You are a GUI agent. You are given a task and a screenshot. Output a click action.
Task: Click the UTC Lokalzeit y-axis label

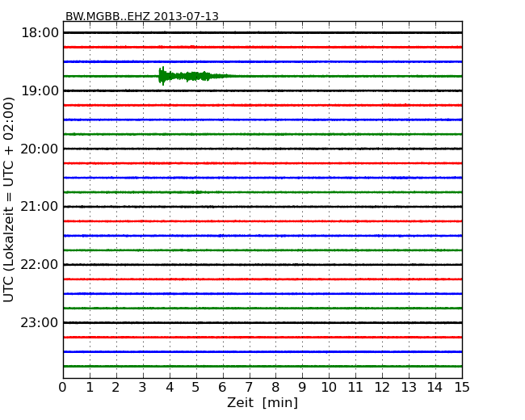9,200
